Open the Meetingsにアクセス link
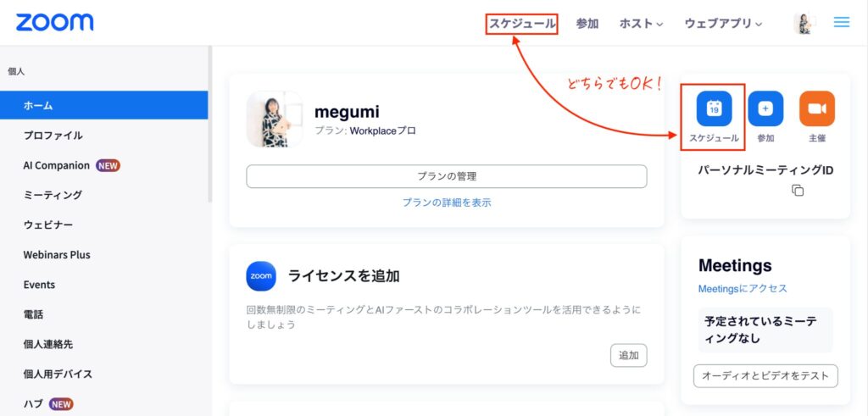The width and height of the screenshot is (868, 416). [x=743, y=289]
